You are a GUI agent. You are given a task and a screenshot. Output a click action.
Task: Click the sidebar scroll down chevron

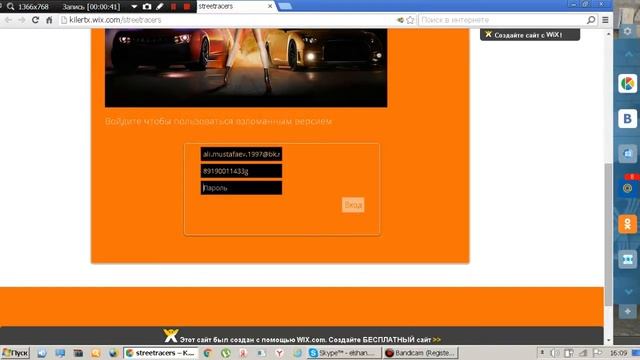click(628, 291)
